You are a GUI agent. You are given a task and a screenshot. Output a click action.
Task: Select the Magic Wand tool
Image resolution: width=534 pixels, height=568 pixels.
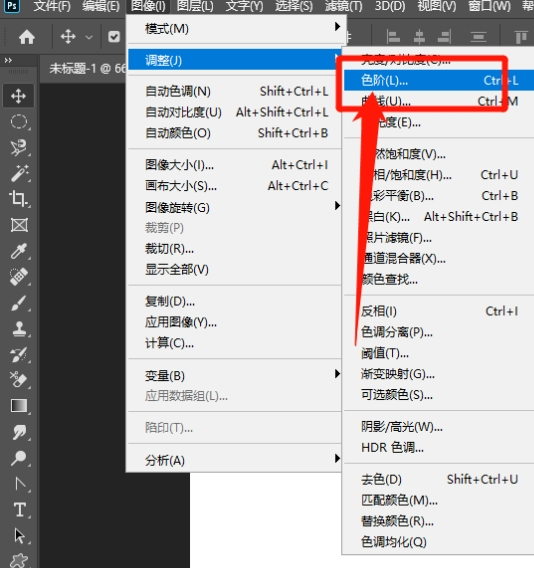coord(19,173)
